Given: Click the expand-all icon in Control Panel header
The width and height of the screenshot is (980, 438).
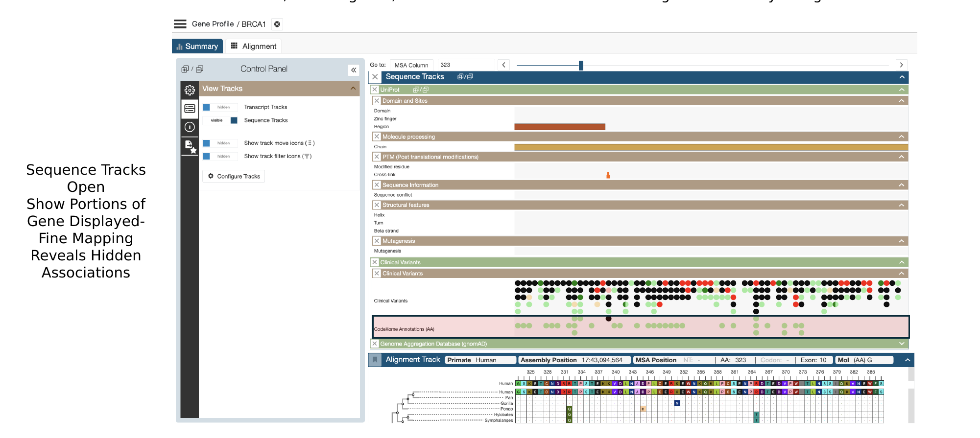Looking at the screenshot, I should pyautogui.click(x=185, y=69).
